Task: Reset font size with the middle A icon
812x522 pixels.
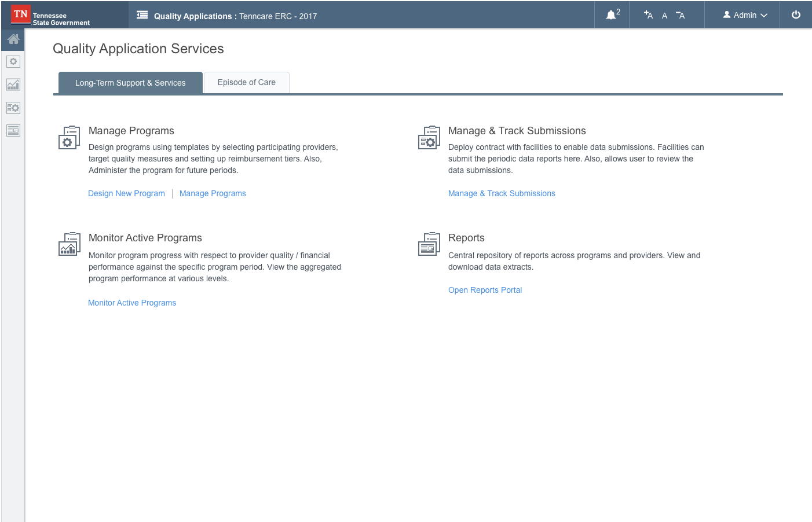Action: tap(664, 16)
